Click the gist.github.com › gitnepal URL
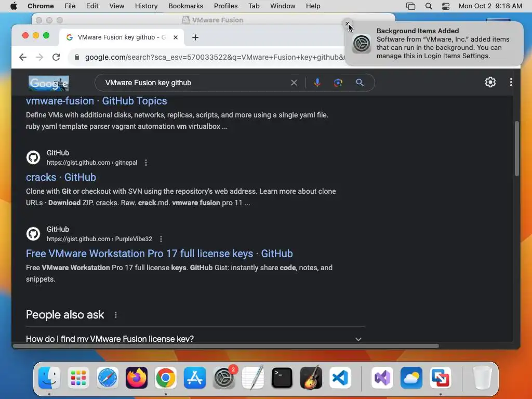 pyautogui.click(x=92, y=163)
